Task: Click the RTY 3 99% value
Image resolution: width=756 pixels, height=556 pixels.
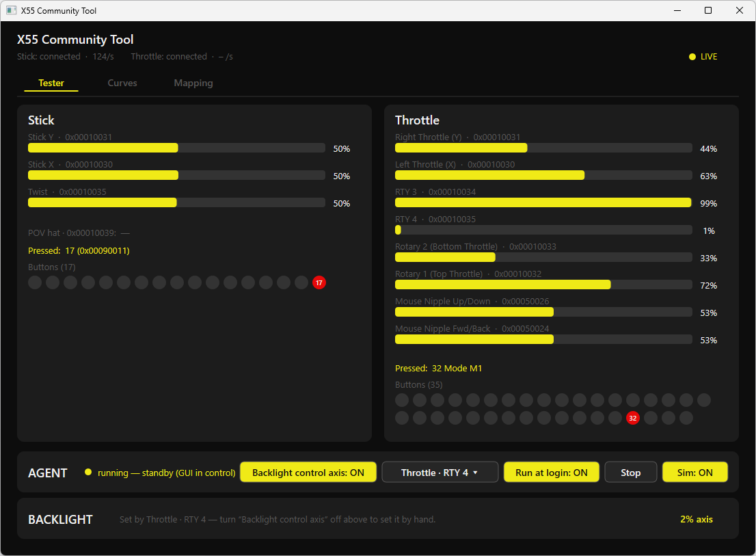Action: (708, 204)
